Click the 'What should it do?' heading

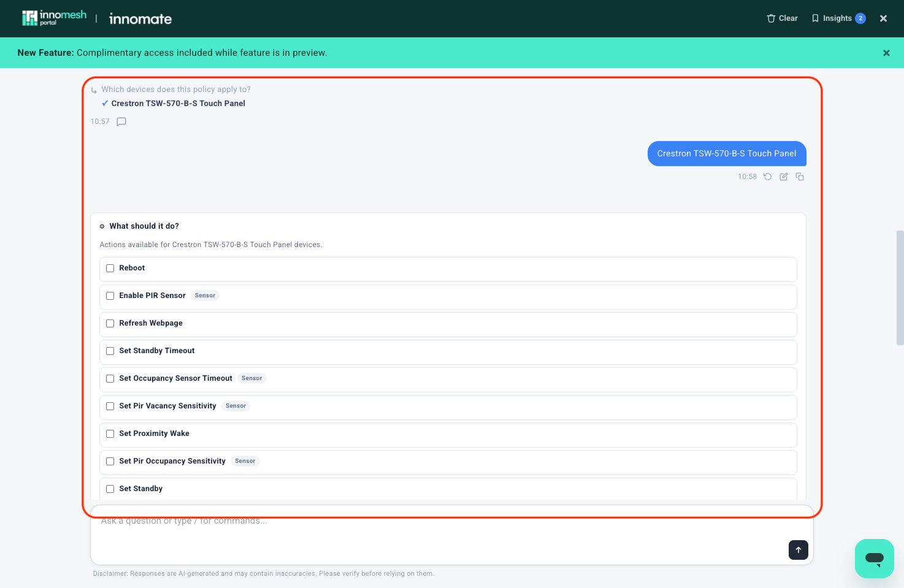144,226
